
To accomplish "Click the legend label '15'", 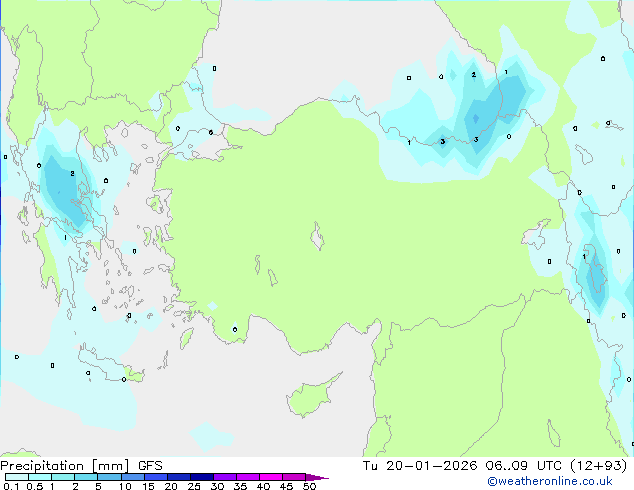I will click(x=148, y=486).
